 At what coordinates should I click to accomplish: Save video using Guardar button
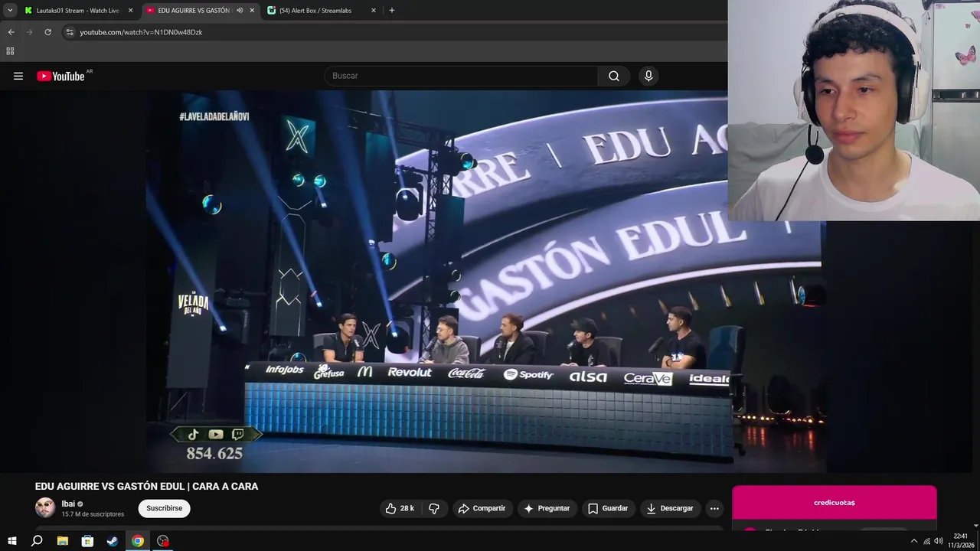coord(608,508)
